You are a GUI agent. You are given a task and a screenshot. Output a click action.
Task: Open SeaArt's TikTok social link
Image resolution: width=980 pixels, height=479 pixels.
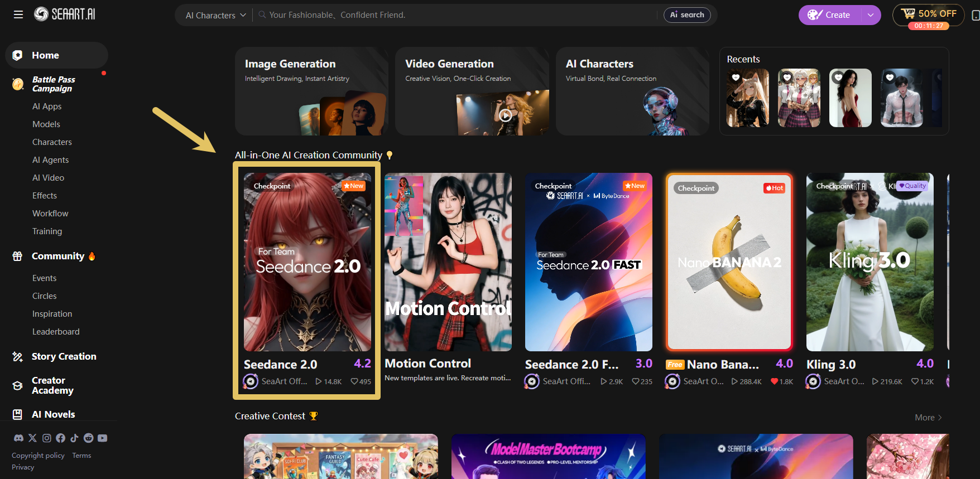tap(74, 438)
